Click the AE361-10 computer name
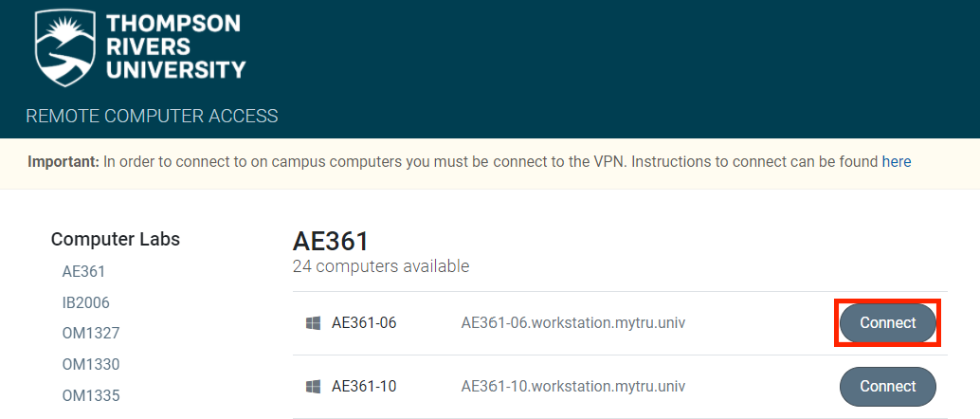This screenshot has width=980, height=419. (x=364, y=387)
